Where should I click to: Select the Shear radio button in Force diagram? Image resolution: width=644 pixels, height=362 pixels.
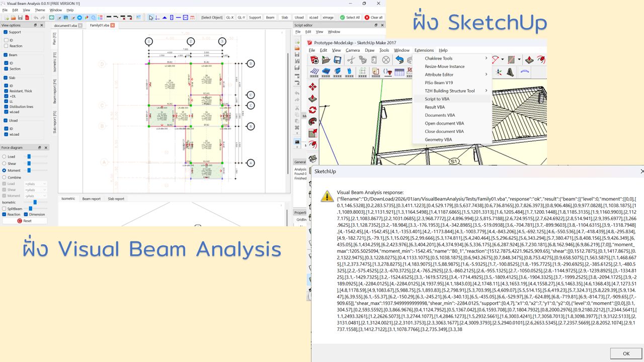(5, 163)
